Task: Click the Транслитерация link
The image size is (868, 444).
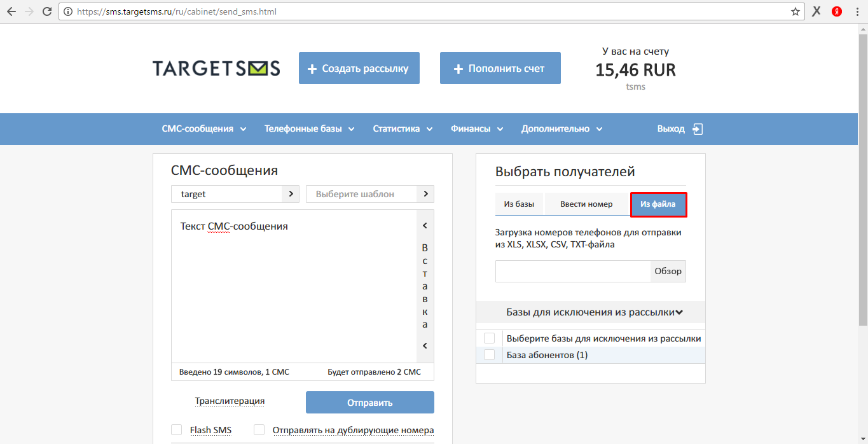Action: 230,401
